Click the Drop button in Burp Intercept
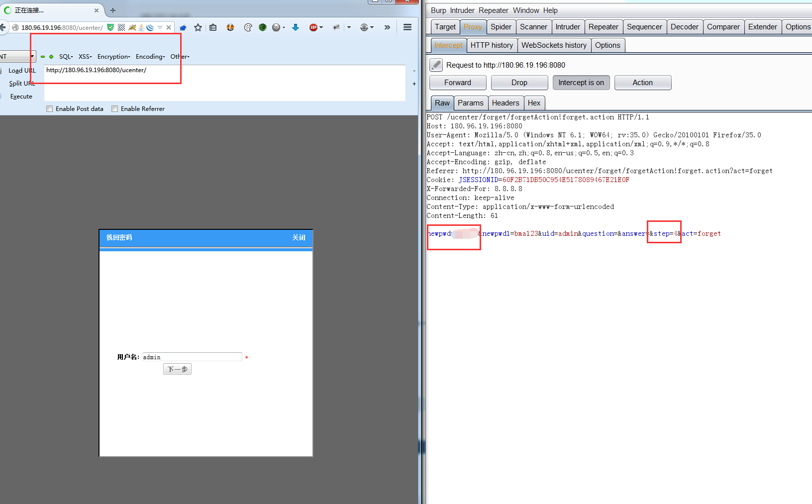The image size is (812, 504). pyautogui.click(x=519, y=83)
